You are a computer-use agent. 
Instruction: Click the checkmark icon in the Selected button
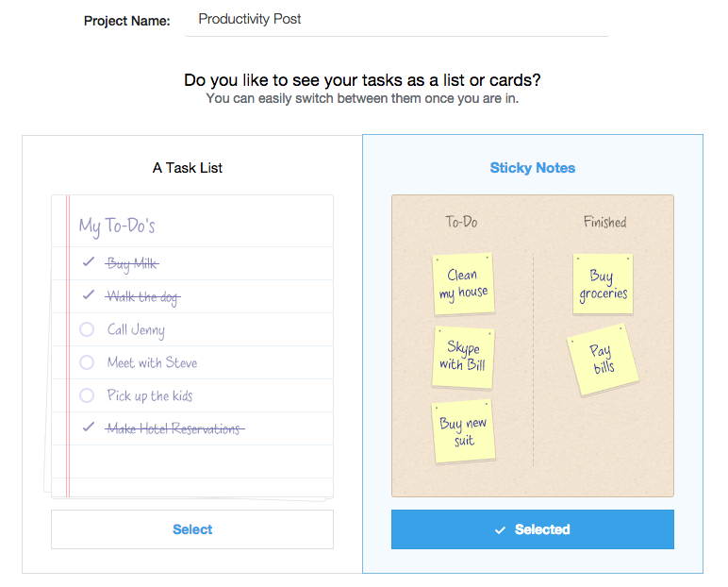[x=500, y=530]
